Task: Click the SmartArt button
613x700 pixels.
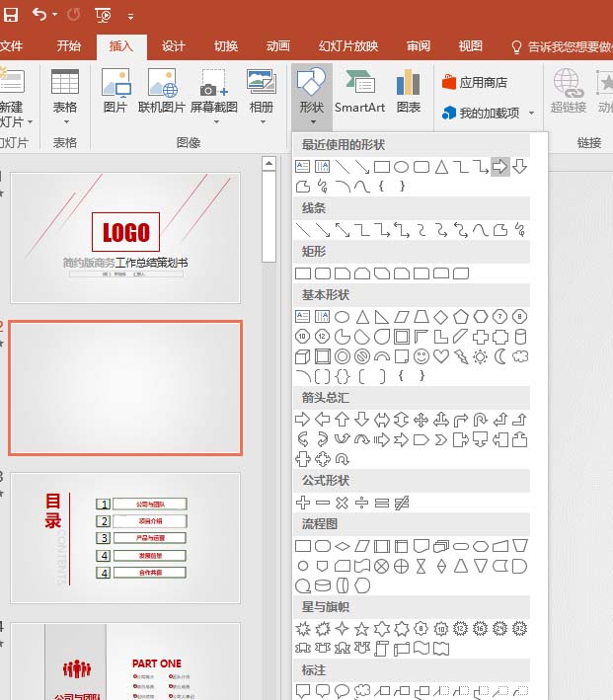Action: pyautogui.click(x=359, y=92)
